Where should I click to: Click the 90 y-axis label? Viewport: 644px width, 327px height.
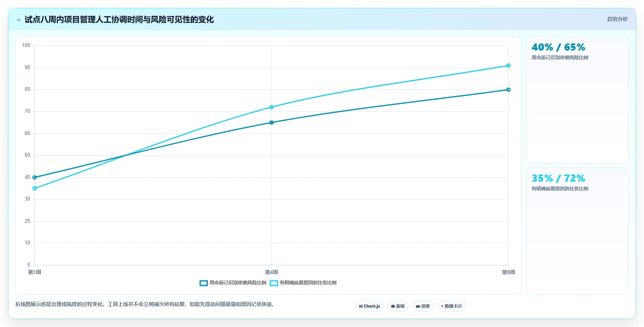27,68
